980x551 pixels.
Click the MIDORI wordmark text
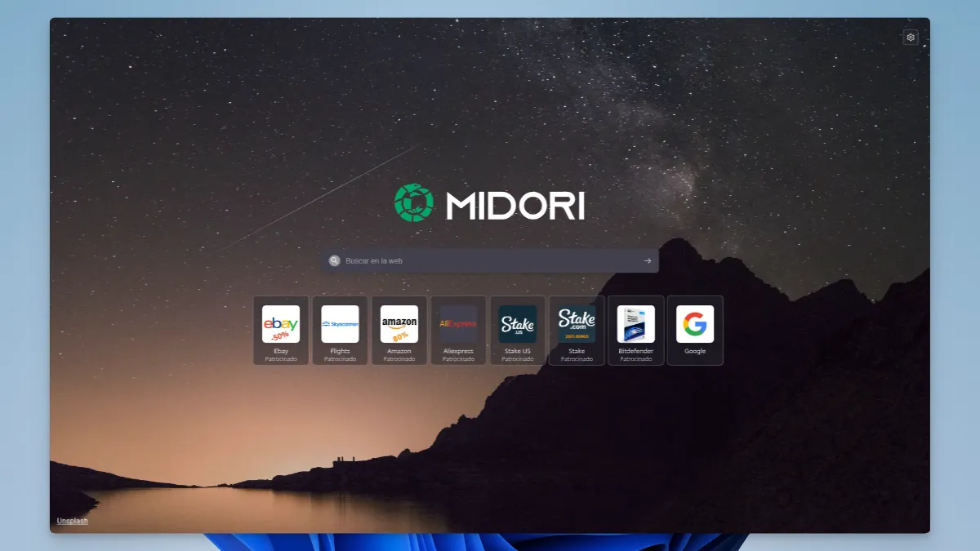tap(515, 205)
